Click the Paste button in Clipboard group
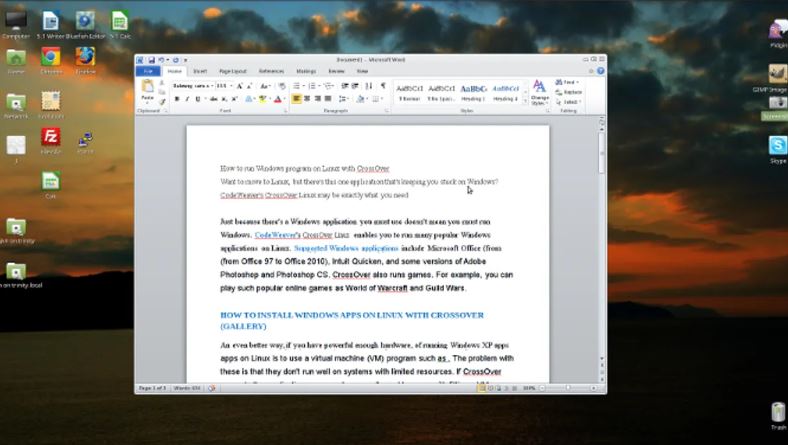 [147, 91]
